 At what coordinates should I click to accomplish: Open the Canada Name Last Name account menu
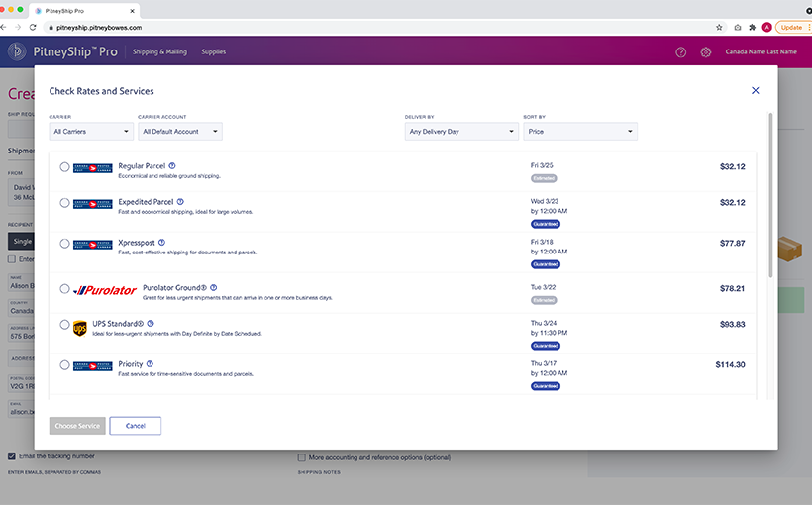[761, 51]
